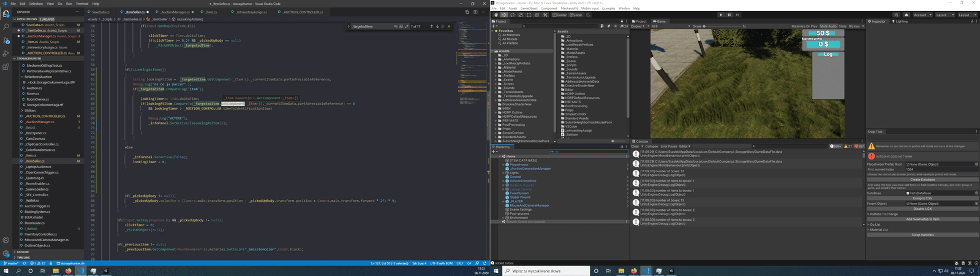This screenshot has height=276, width=980.
Task: Click Swap materials button
Action: pos(922,235)
